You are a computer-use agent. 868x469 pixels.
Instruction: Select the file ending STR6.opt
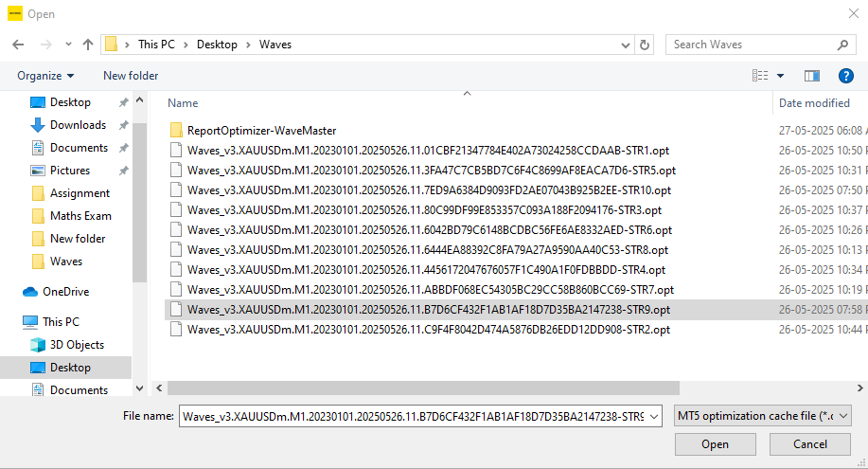[430, 230]
